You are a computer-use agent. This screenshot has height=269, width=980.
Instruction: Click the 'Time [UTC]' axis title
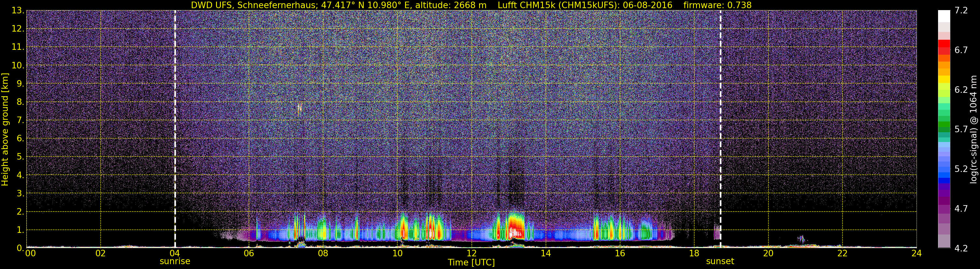(471, 262)
